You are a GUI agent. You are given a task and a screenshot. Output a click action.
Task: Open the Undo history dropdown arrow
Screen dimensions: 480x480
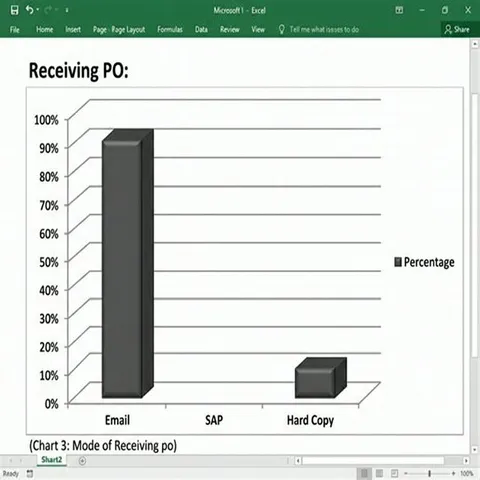[x=38, y=10]
